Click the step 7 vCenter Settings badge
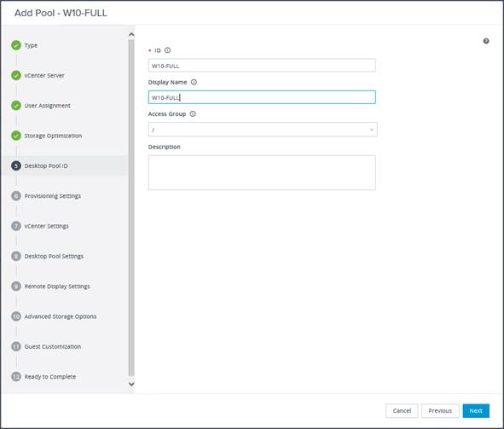 16,226
